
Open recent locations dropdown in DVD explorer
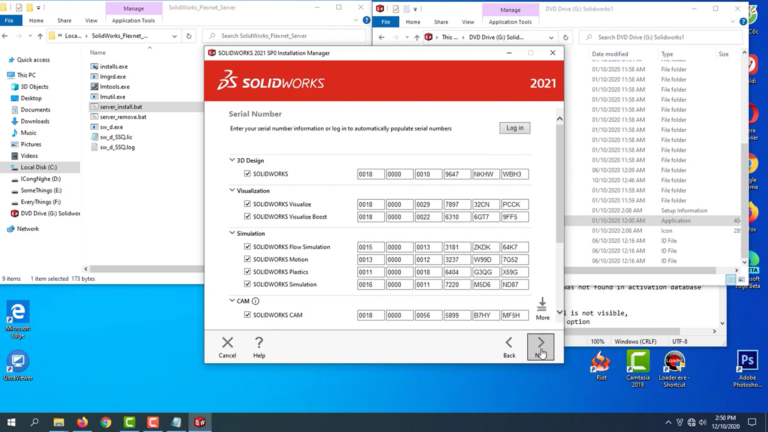407,38
